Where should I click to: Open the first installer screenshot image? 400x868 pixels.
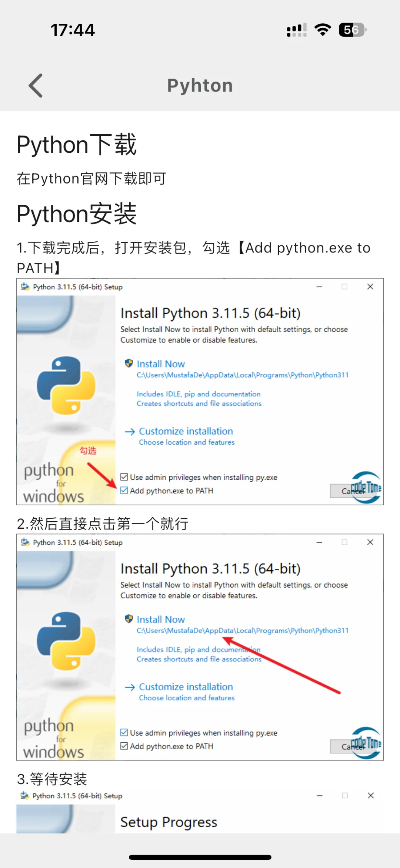pyautogui.click(x=200, y=392)
